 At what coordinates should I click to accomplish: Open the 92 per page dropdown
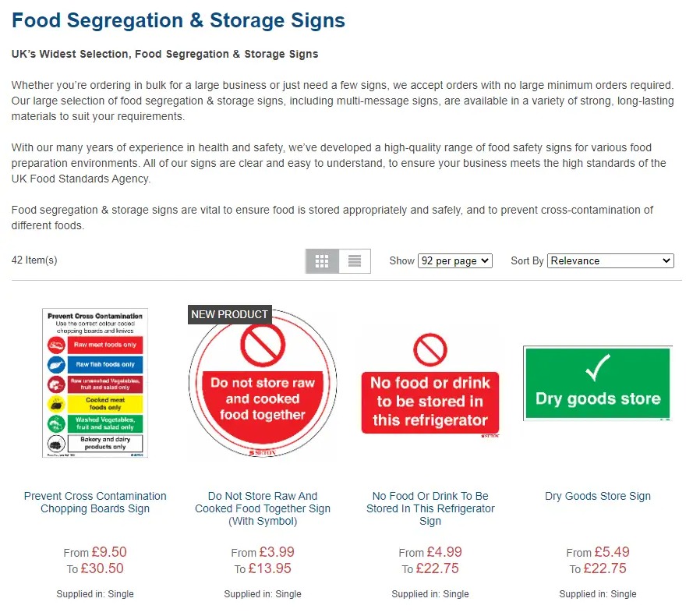pyautogui.click(x=454, y=261)
